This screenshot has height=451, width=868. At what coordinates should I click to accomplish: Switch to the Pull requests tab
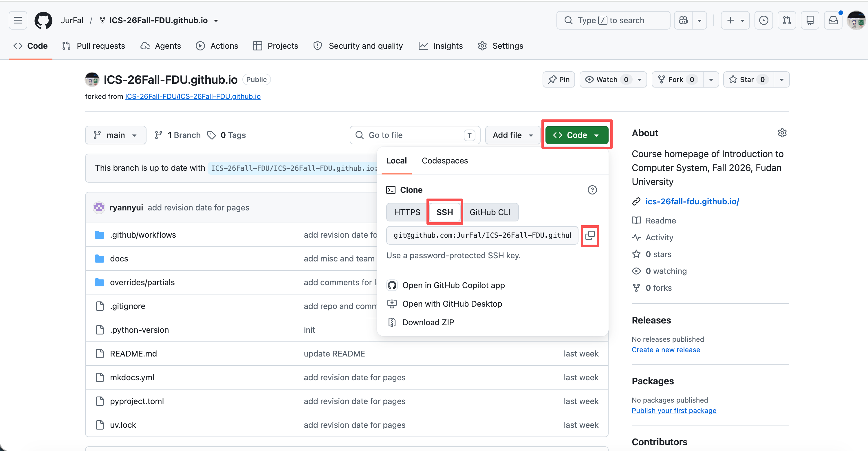pos(94,46)
